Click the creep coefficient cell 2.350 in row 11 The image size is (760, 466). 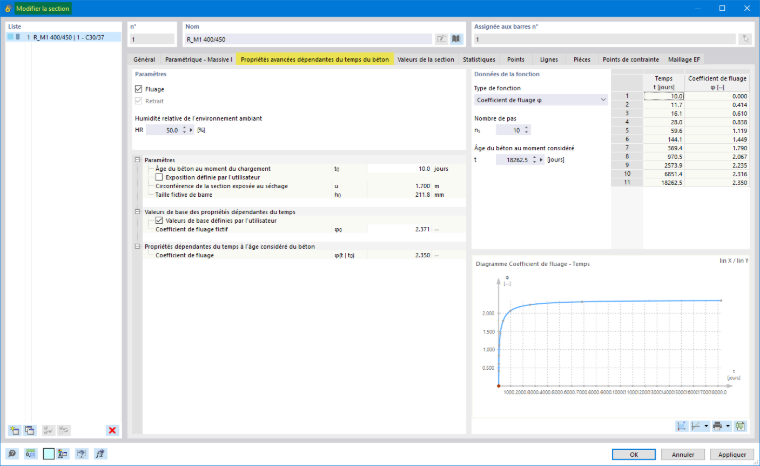717,182
